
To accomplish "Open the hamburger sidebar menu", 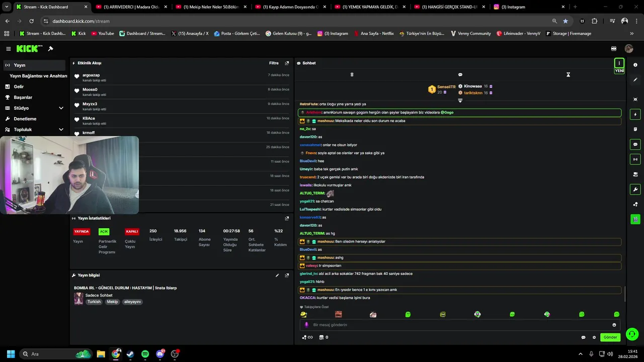I will (x=9, y=49).
